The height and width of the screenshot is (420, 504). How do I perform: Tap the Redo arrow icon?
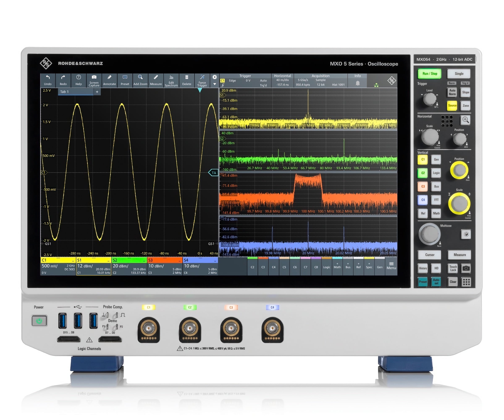pos(63,77)
